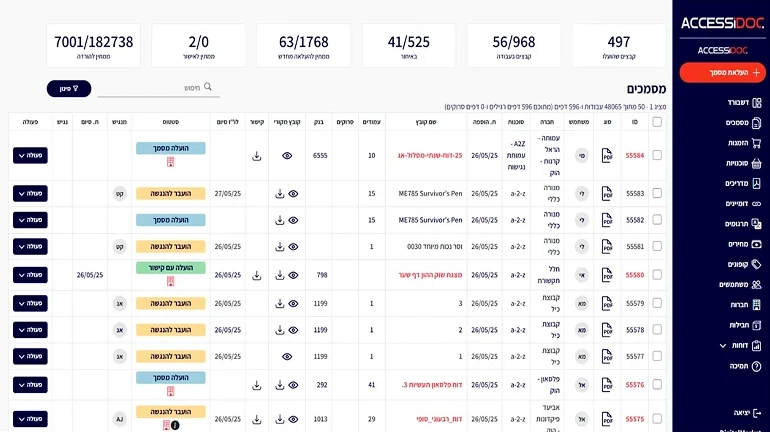Preview original file of row 55583
This screenshot has width=770, height=432.
(x=293, y=194)
